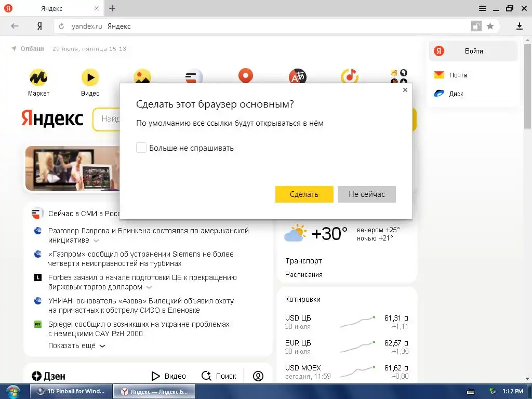This screenshot has width=532, height=399.
Task: Click the location arrow icon
Action: (14, 48)
